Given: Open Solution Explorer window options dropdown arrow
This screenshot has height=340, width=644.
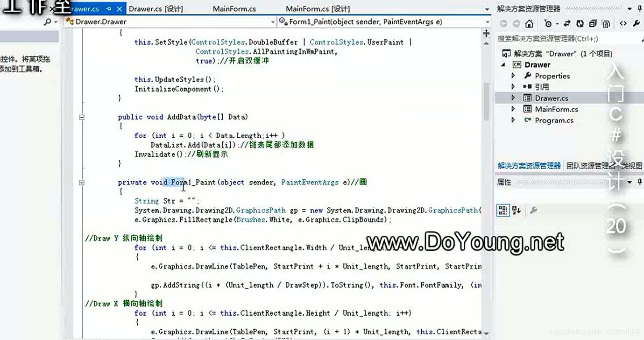Looking at the screenshot, I should [629, 9].
